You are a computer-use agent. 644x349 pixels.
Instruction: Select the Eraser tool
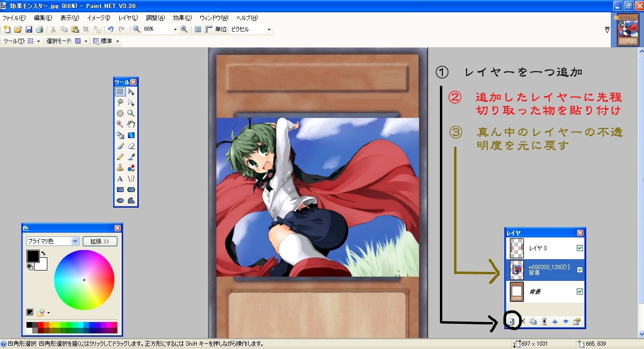coord(131,146)
